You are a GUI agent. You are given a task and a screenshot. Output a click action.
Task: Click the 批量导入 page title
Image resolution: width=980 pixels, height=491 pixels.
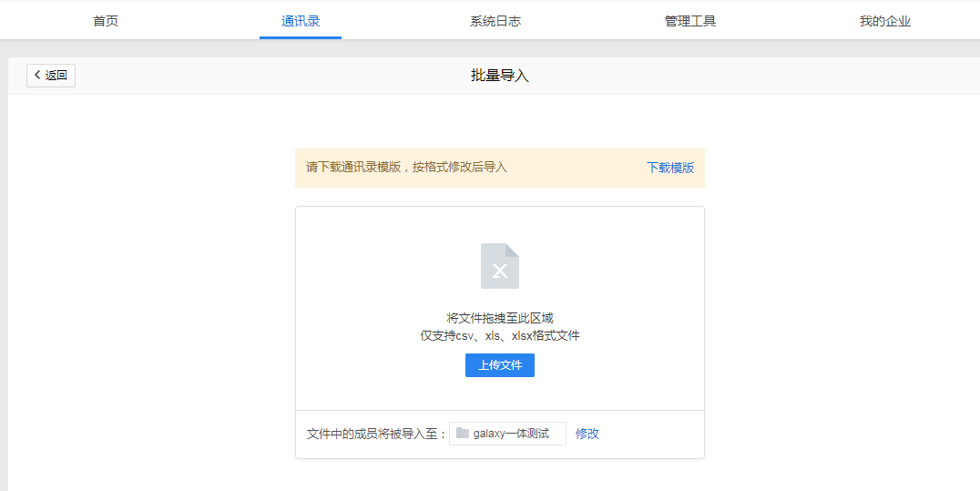[499, 76]
